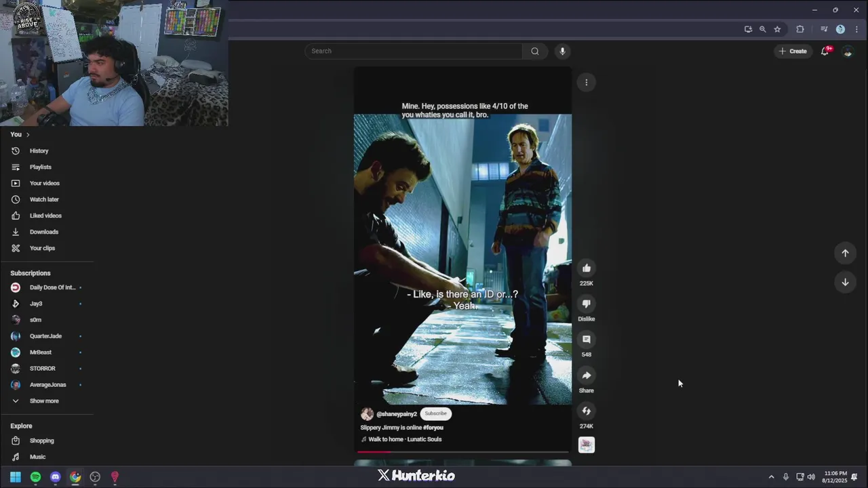Focus the YouTube Search field
The height and width of the screenshot is (488, 868).
pos(414,51)
